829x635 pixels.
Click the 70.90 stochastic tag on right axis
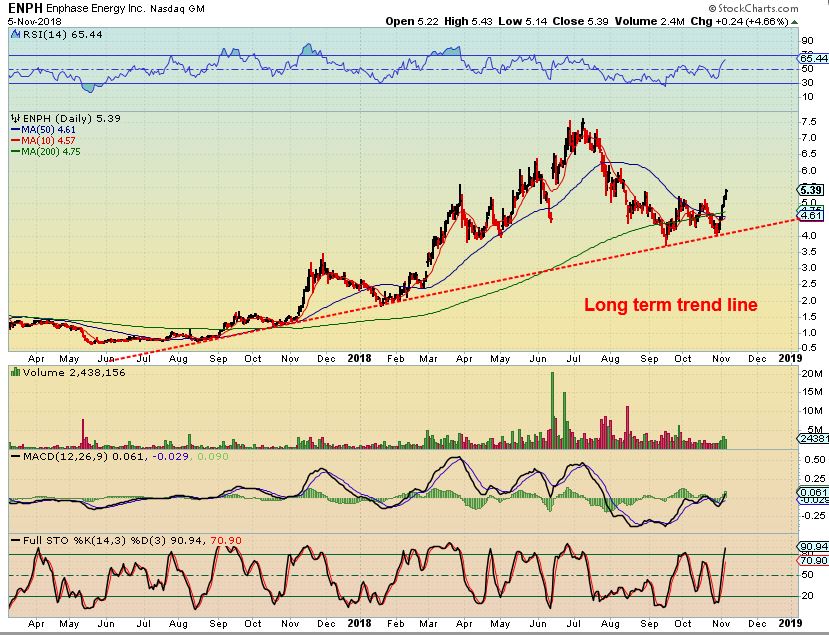tap(813, 560)
